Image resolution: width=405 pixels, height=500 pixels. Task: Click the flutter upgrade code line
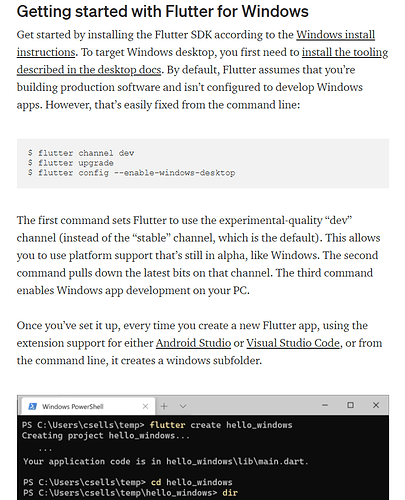click(x=71, y=163)
